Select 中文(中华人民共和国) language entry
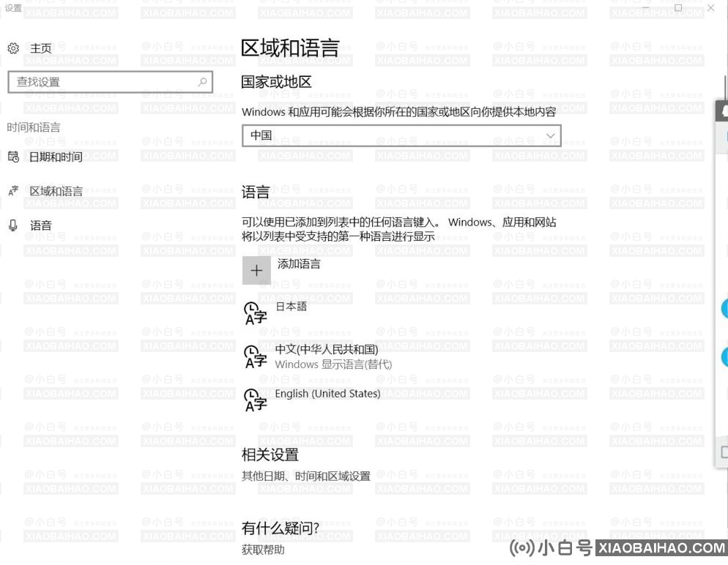The height and width of the screenshot is (565, 728). (327, 349)
